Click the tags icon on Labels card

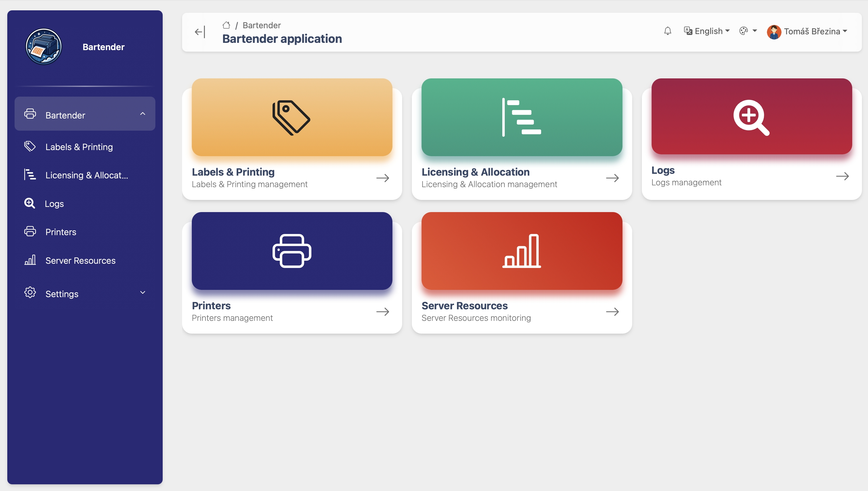tap(291, 117)
